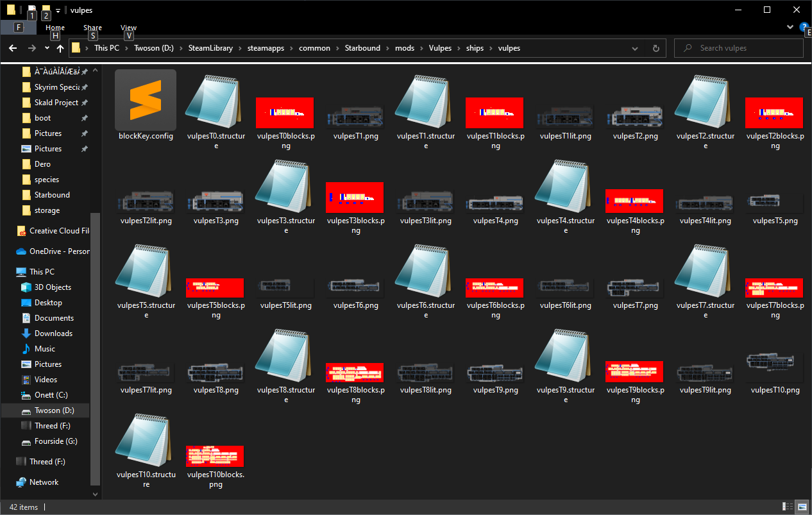This screenshot has height=515, width=812.
Task: Click the Back navigation arrow
Action: click(x=13, y=48)
